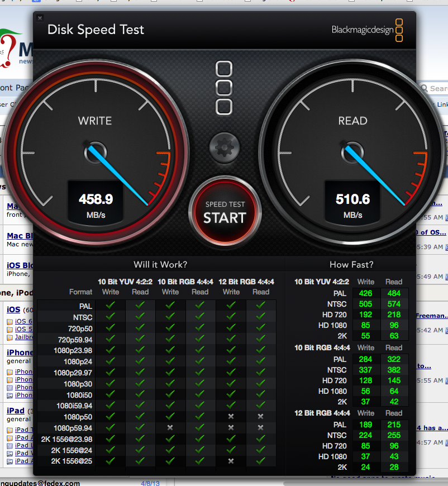448x486 pixels.
Task: Click 12 Bit RGB PAL write value 189
Action: (365, 425)
